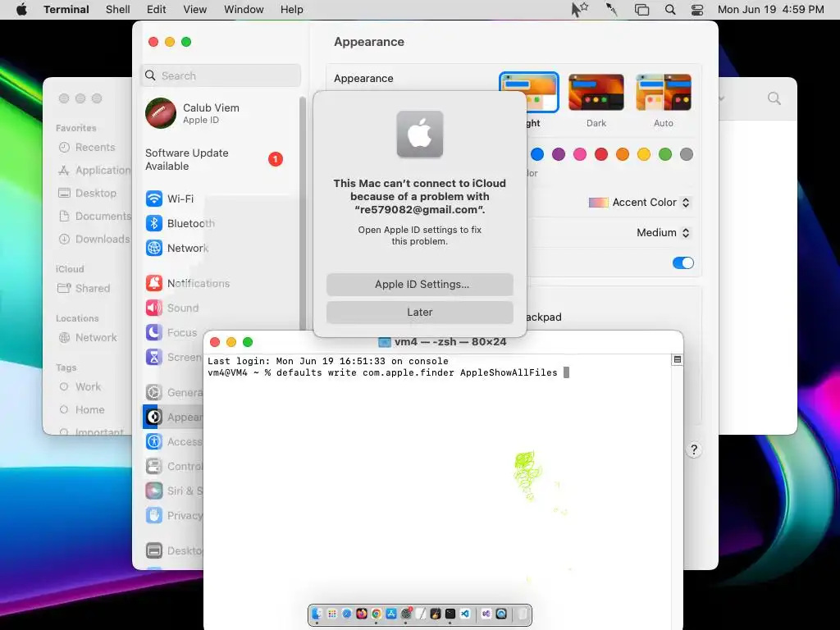The image size is (840, 630).
Task: Click the Terminal scrollback marker icon
Action: click(677, 359)
